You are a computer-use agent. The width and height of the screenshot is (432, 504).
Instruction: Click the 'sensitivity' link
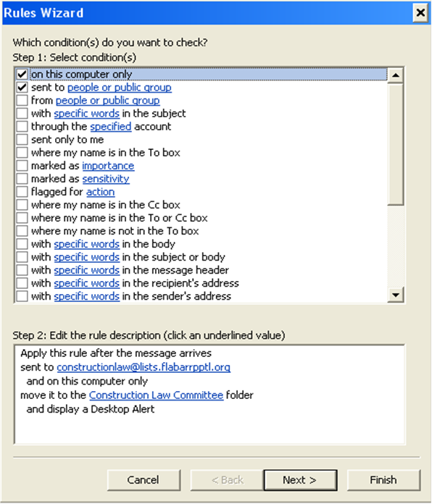tap(106, 179)
